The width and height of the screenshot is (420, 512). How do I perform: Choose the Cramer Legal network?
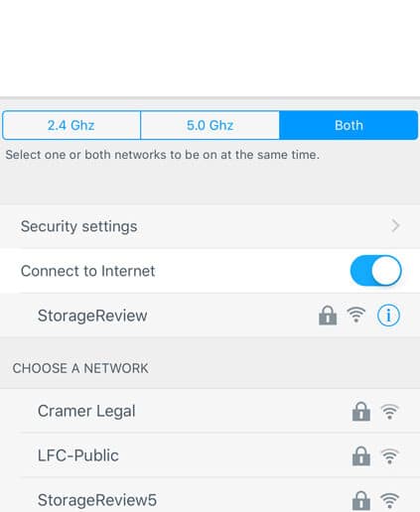point(210,411)
